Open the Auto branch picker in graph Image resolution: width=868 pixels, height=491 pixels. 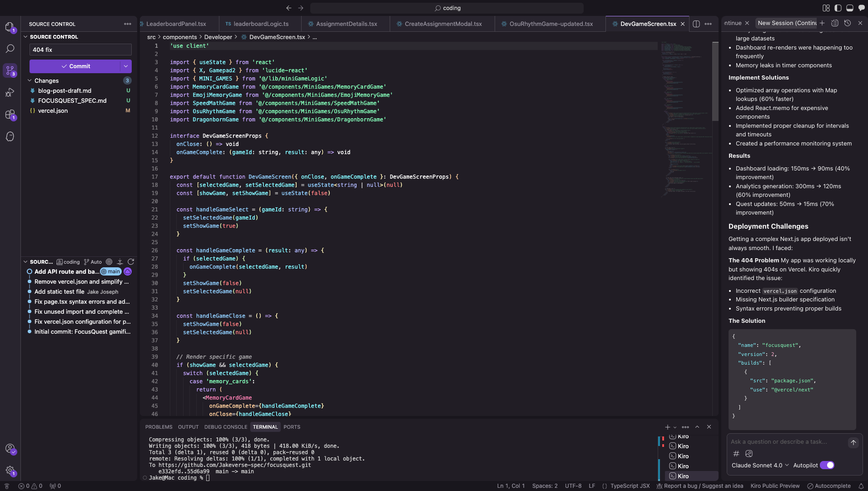tap(93, 262)
